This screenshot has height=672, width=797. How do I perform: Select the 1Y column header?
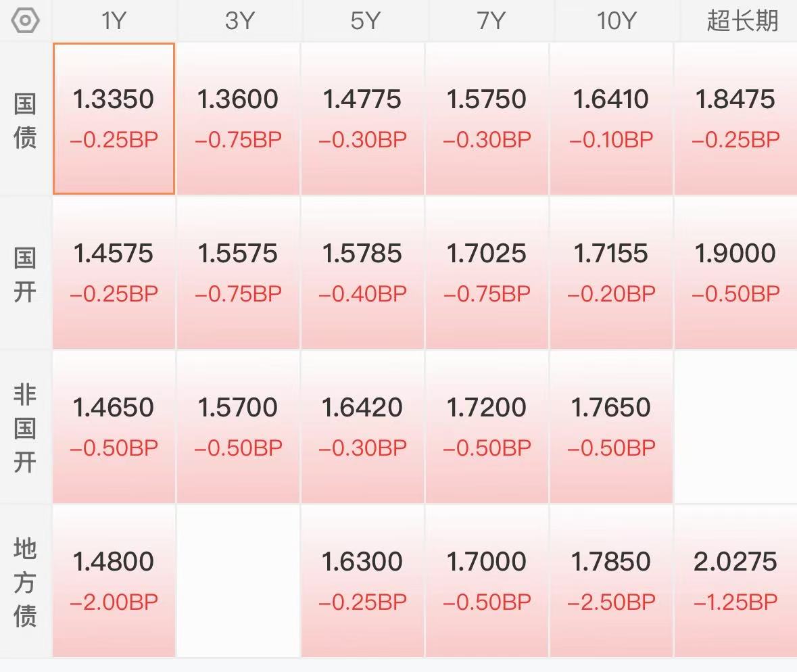click(114, 21)
